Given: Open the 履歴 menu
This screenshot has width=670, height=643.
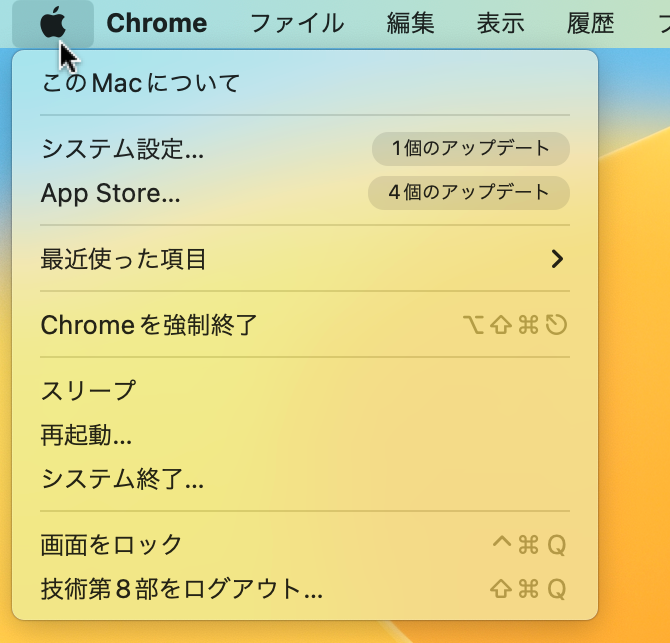Looking at the screenshot, I should [x=591, y=23].
